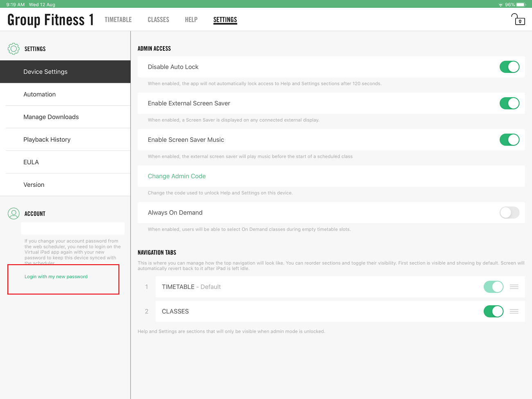Screen dimensions: 532x399
Task: Toggle Enable Screen Saver Music switch
Action: (509, 140)
